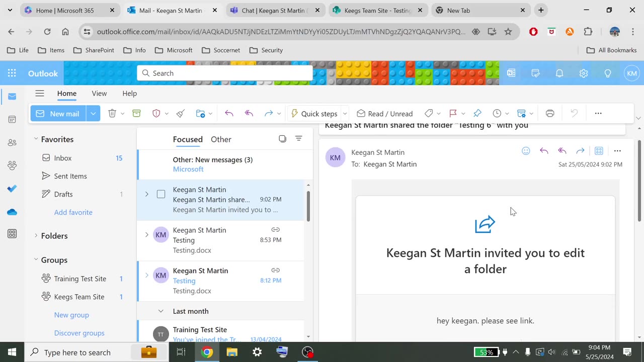Viewport: 644px width, 362px height.
Task: Click the Forward arrow in ribbon toolbar
Action: [269, 114]
